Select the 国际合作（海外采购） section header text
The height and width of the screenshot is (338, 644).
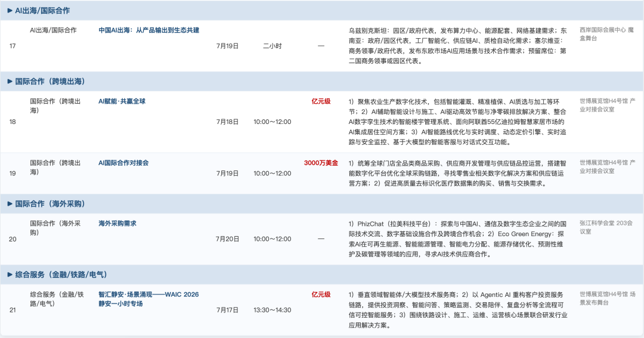click(x=50, y=204)
